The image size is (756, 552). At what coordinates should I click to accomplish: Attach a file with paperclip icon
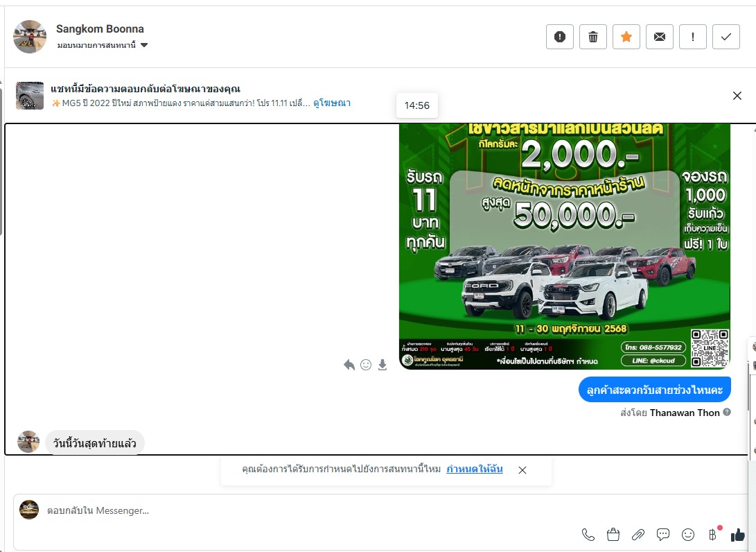pos(638,535)
